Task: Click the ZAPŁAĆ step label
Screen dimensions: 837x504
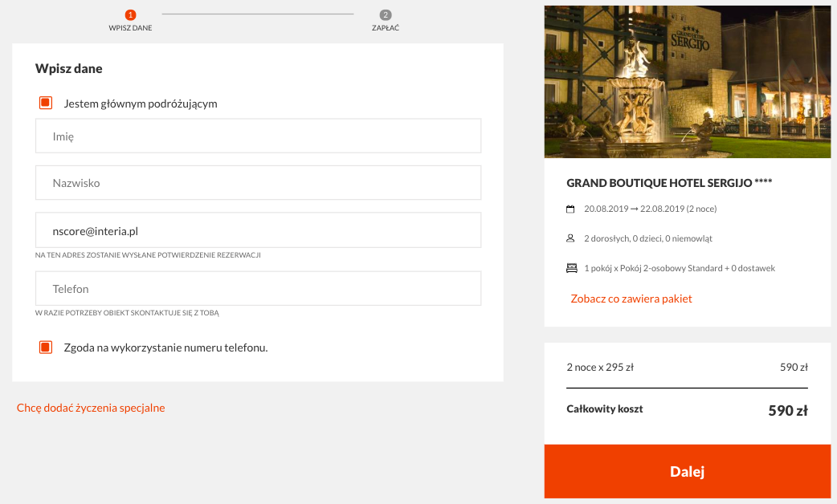Action: tap(386, 28)
